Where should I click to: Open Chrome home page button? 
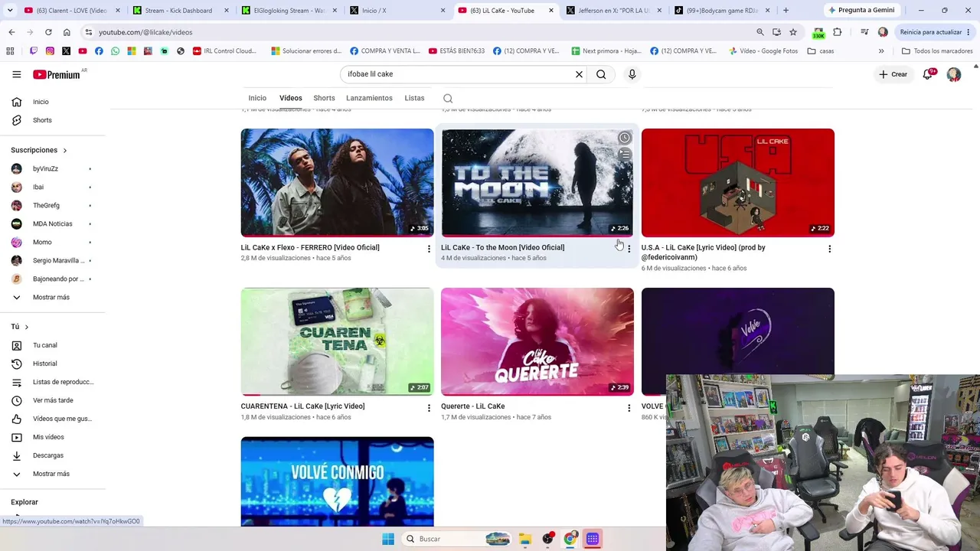tap(67, 32)
